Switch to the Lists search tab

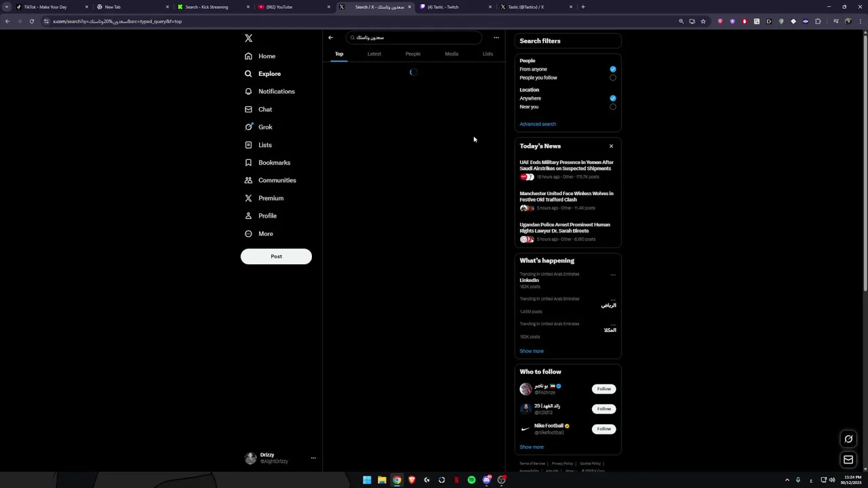488,54
